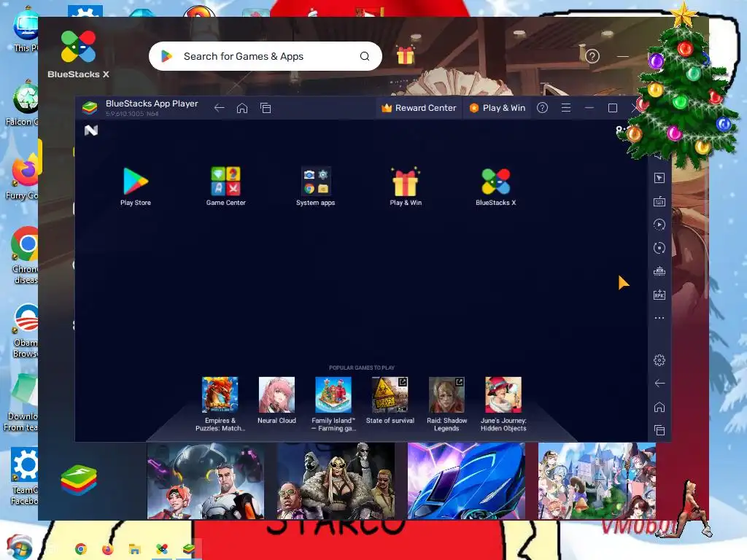
Task: Open Raid: Shadow Legends game
Action: [446, 394]
